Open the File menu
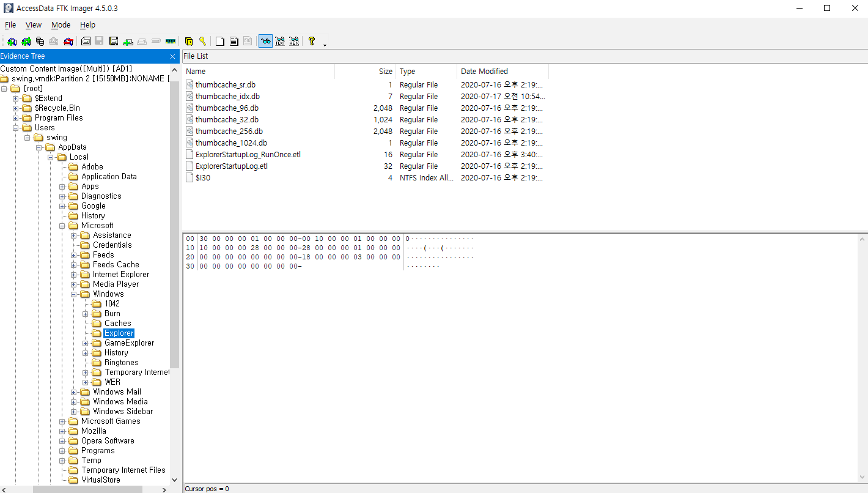The image size is (868, 493). pyautogui.click(x=10, y=25)
